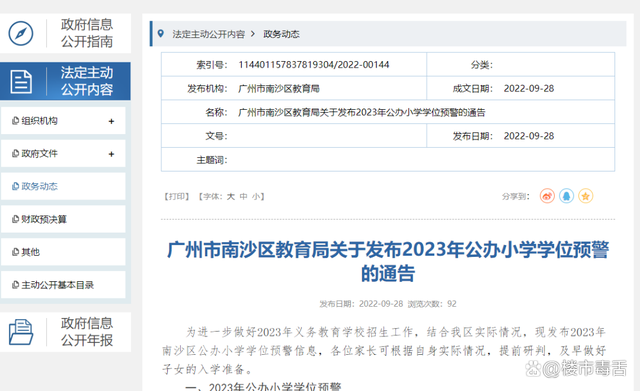Image resolution: width=640 pixels, height=391 pixels.
Task: Set font size to 小
Action: pyautogui.click(x=256, y=197)
